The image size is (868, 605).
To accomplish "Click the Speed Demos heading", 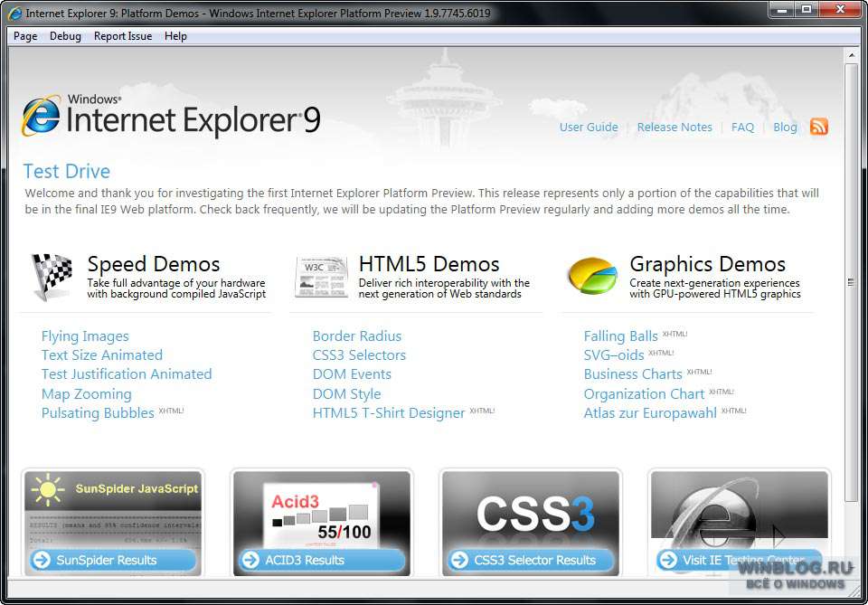I will click(154, 264).
